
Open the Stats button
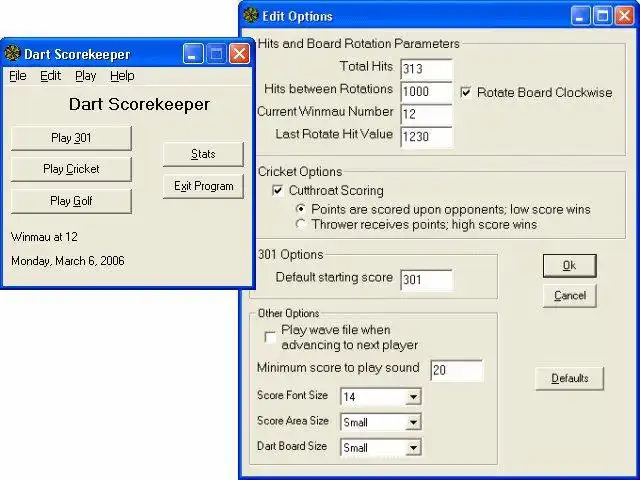(x=203, y=154)
